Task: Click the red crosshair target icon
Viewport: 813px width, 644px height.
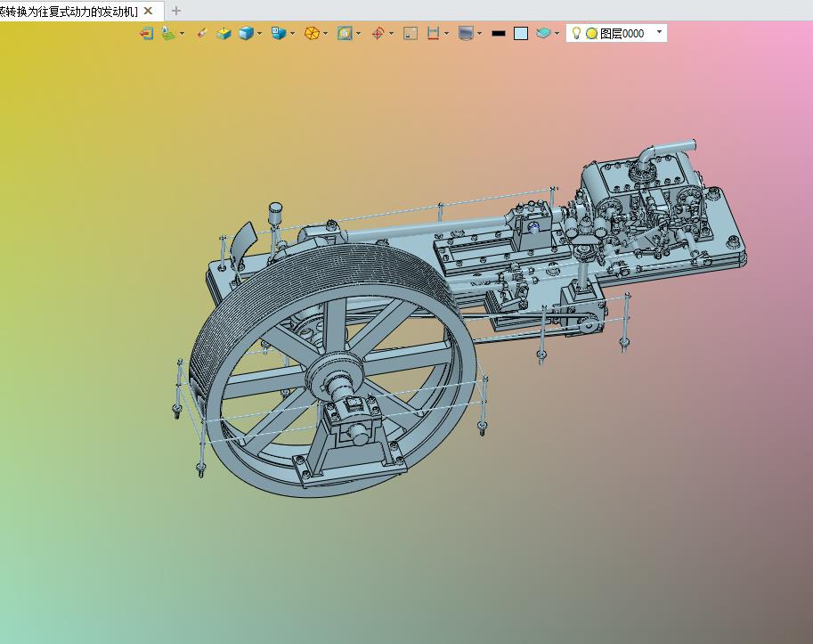Action: 378,34
